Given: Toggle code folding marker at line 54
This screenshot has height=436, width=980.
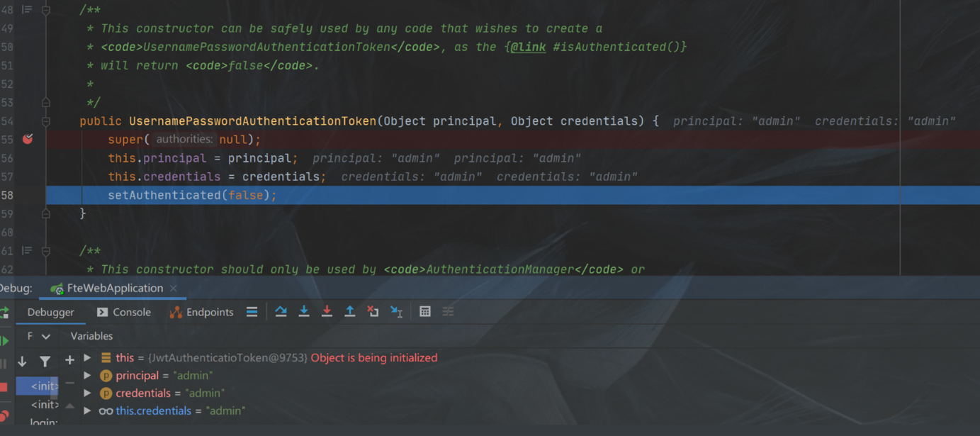Looking at the screenshot, I should pyautogui.click(x=46, y=121).
